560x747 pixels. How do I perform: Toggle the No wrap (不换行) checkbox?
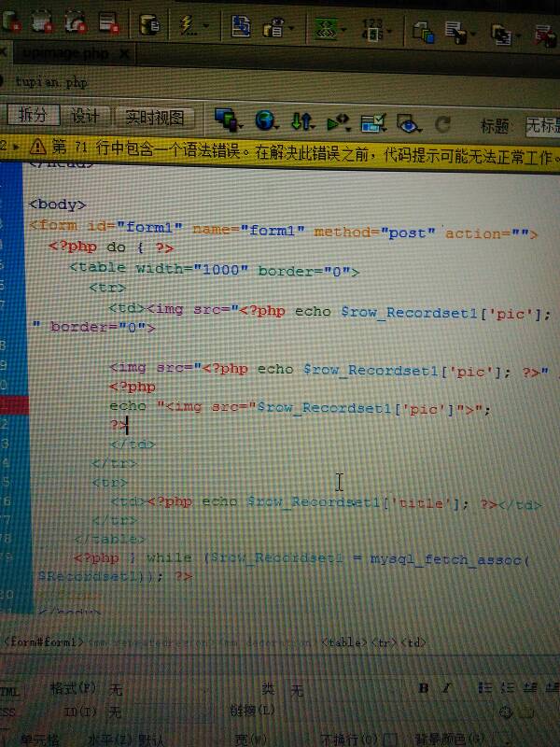(x=391, y=739)
